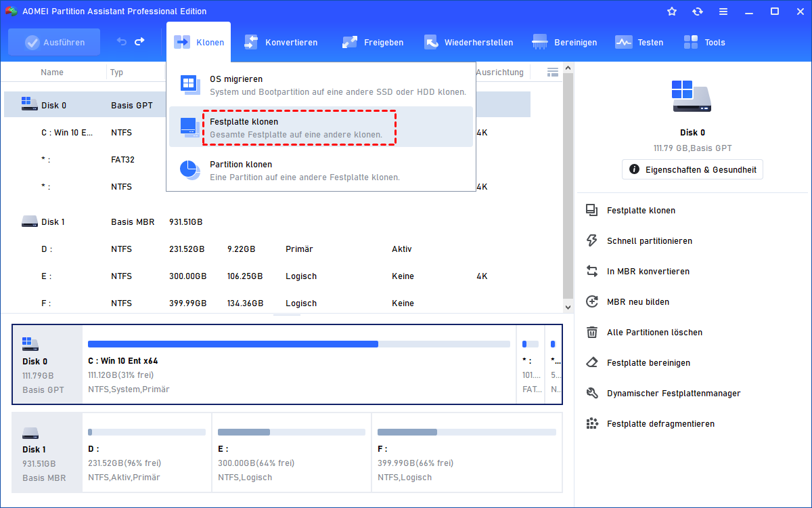Screen dimensions: 812x508
Task: Click the column settings icon beside Ausrichtung
Action: (552, 72)
